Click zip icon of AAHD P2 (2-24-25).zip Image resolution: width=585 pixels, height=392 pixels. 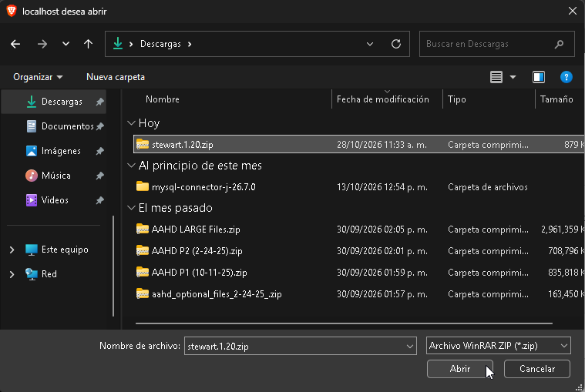pyautogui.click(x=142, y=251)
